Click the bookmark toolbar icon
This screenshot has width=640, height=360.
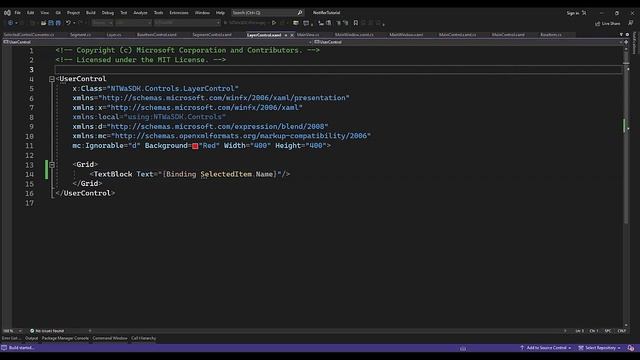(356, 23)
